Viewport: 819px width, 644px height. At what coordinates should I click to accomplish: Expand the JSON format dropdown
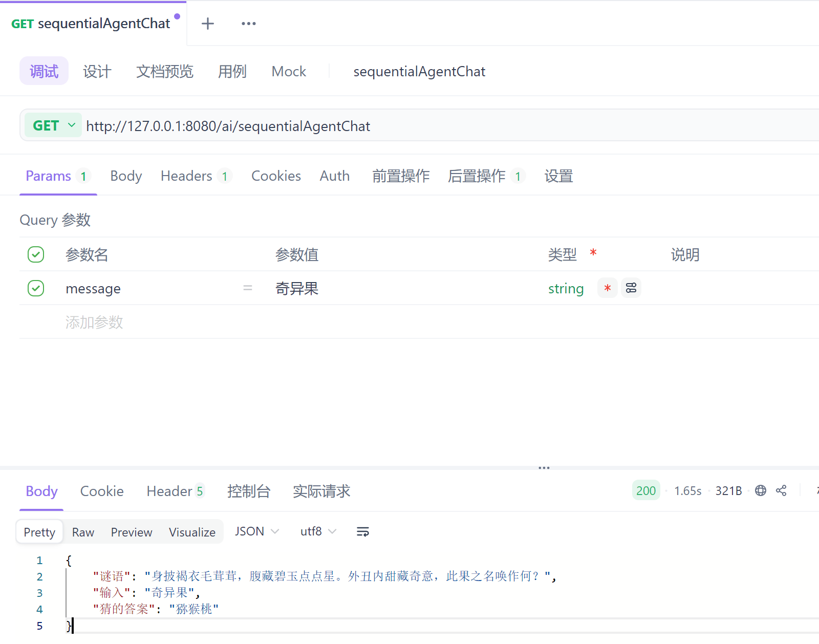coord(257,531)
